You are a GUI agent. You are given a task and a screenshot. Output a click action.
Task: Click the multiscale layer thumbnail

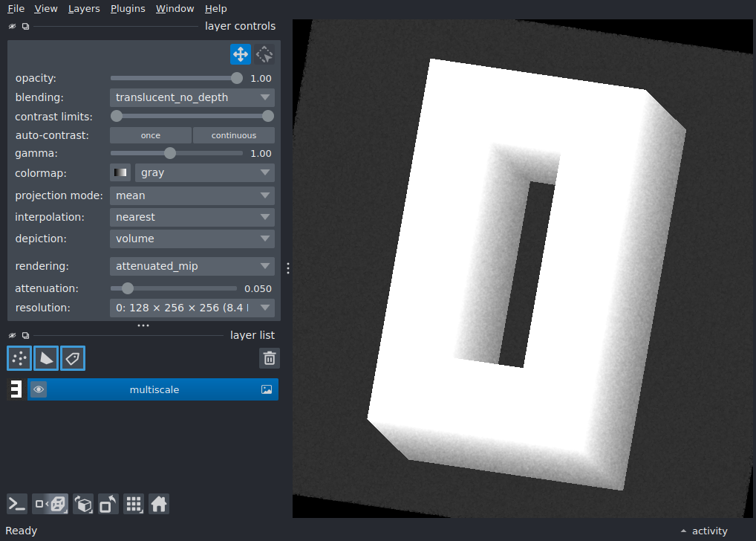coord(16,389)
